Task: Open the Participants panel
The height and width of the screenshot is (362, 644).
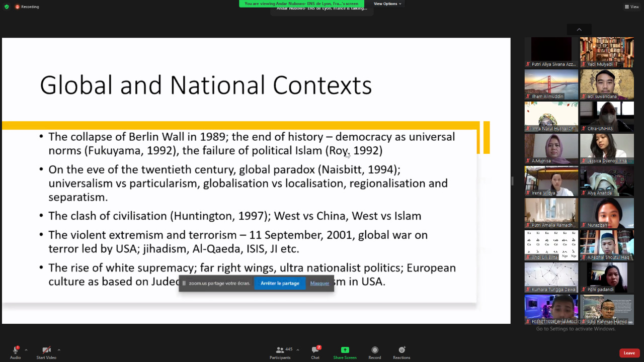Action: (280, 350)
